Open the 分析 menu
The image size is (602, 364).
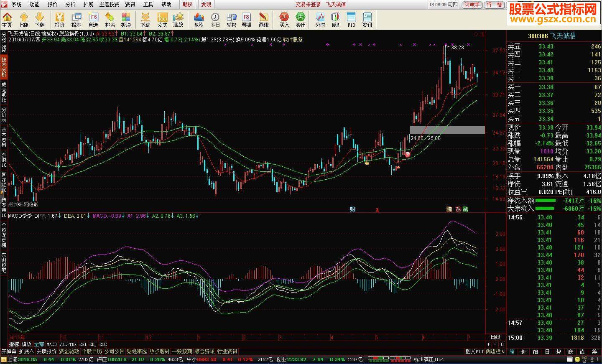(71, 5)
